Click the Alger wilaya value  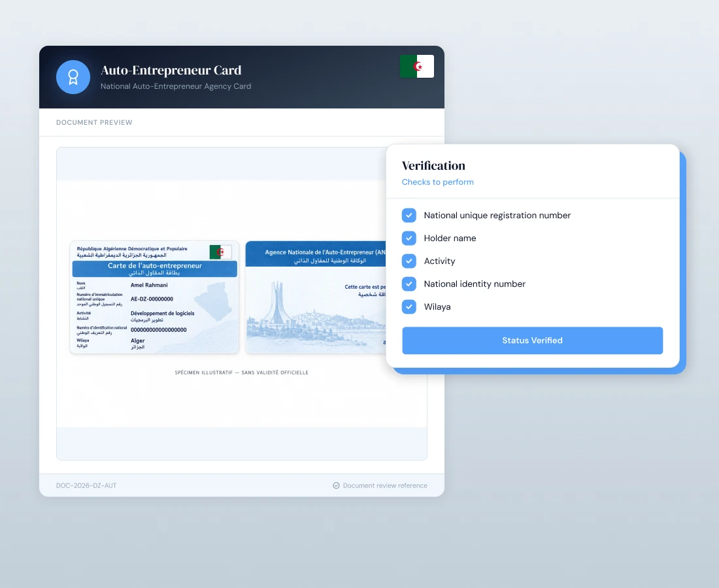(x=137, y=341)
